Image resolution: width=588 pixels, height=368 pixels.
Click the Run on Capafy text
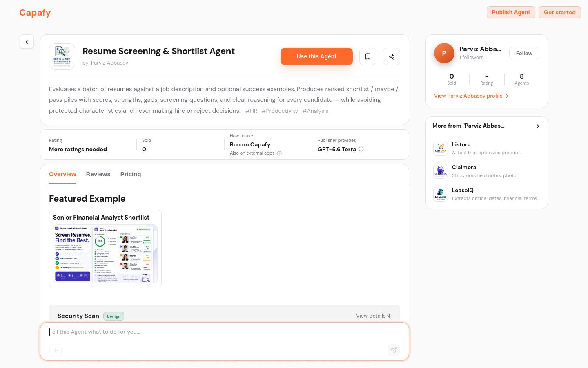coord(250,144)
